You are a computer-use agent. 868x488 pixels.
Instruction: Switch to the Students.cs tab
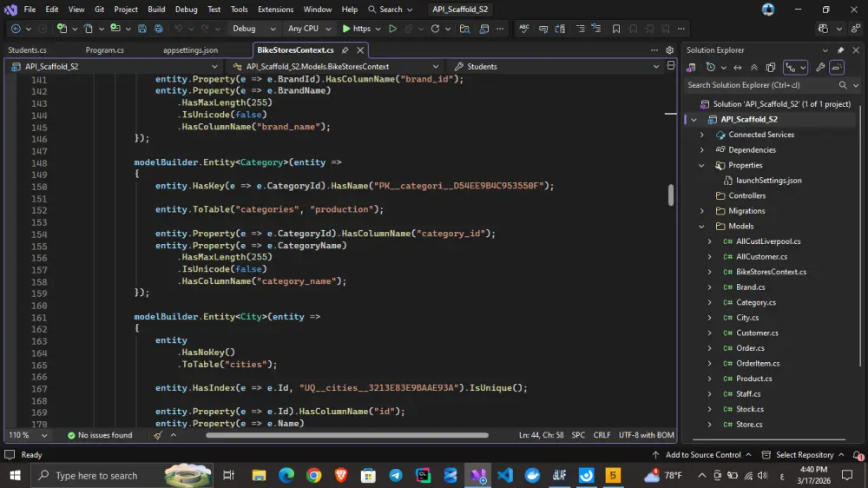(x=27, y=49)
